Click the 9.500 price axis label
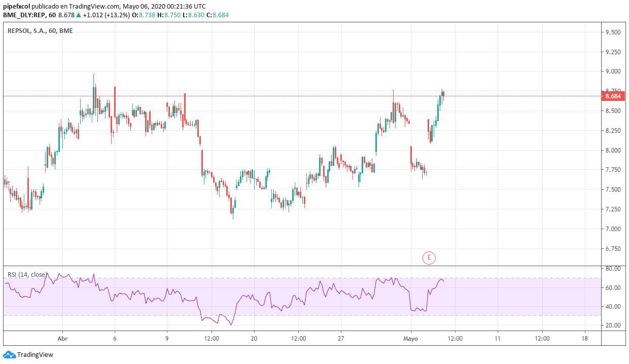Viewport: 629px width, 364px height. (x=613, y=32)
